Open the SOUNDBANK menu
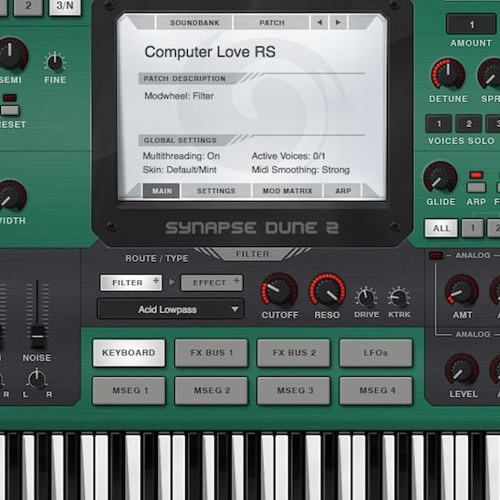 coord(195,23)
